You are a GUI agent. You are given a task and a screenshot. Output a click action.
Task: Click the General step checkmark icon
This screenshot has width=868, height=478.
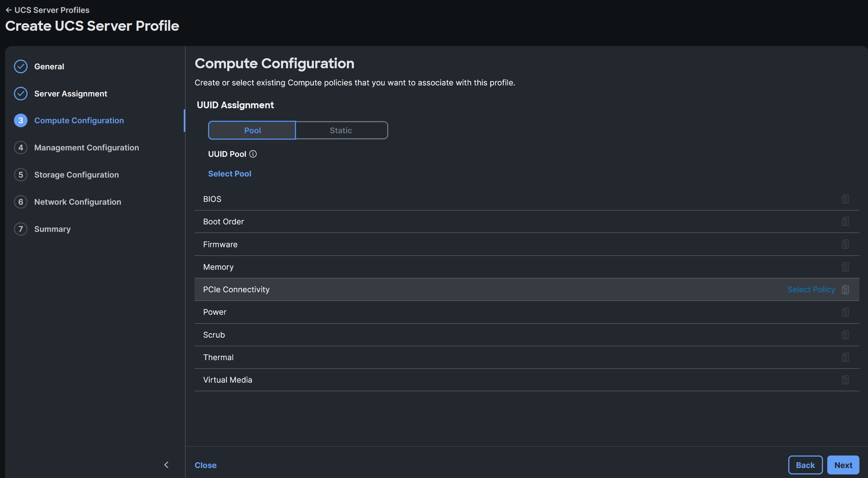point(21,66)
